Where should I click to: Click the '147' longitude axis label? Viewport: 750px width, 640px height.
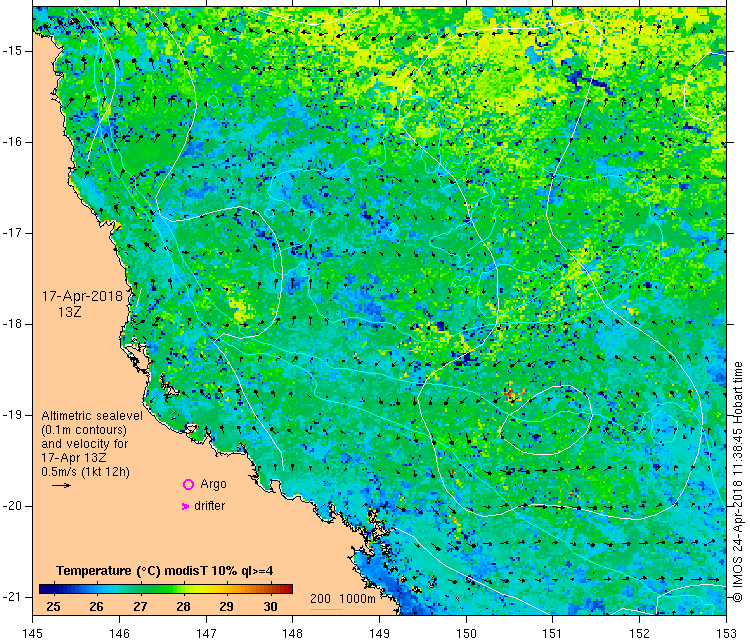(x=206, y=633)
